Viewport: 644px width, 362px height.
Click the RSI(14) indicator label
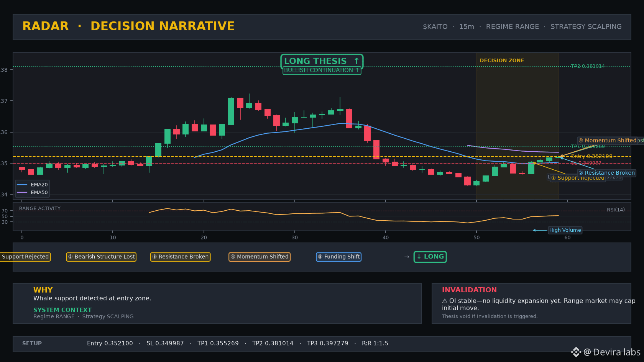coord(616,210)
